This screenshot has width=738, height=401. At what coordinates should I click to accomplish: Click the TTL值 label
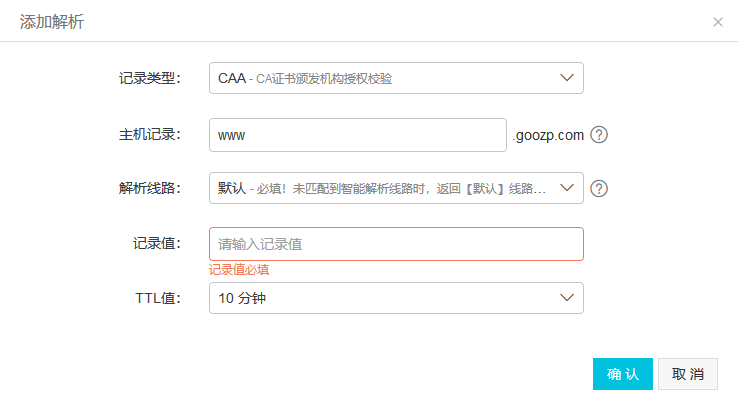click(x=158, y=298)
